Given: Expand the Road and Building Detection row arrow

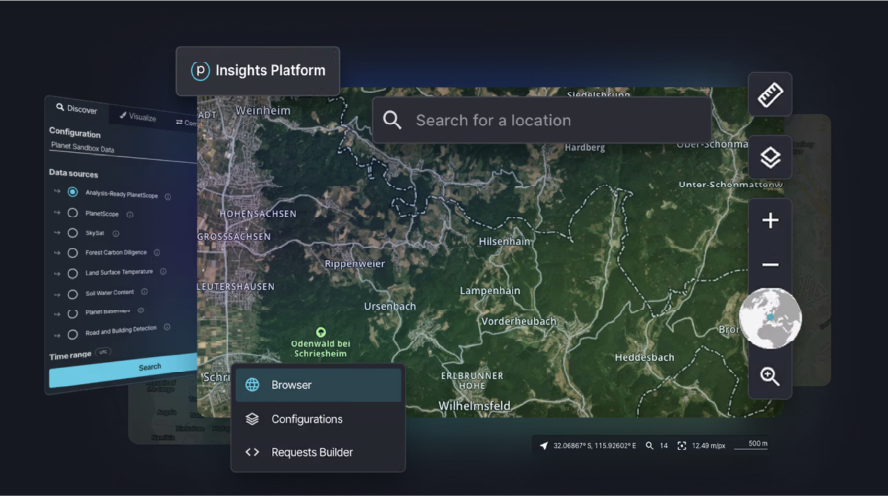Looking at the screenshot, I should click(57, 335).
